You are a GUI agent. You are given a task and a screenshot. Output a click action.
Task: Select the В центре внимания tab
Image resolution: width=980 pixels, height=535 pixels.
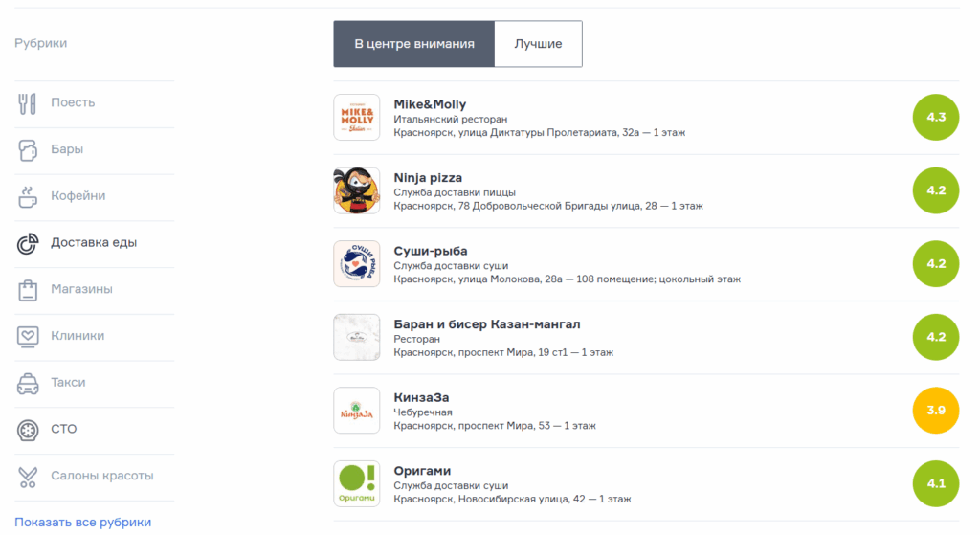[413, 44]
